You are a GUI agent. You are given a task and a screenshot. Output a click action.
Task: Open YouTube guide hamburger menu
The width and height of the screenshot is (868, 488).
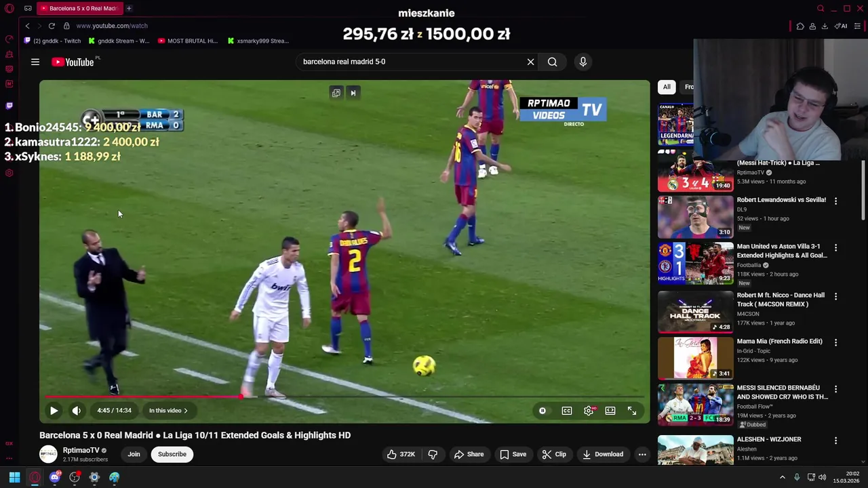pos(35,62)
